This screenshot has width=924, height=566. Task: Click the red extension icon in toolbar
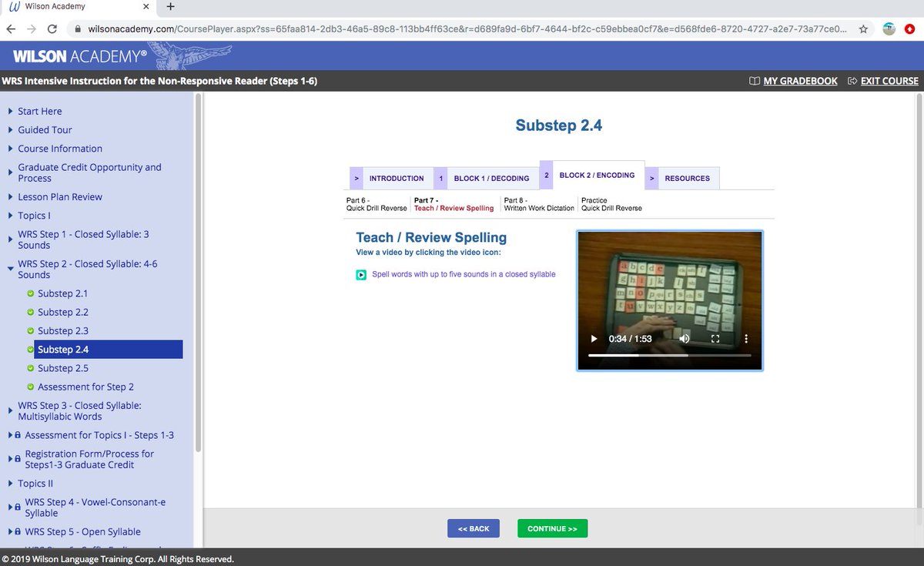[x=909, y=29]
